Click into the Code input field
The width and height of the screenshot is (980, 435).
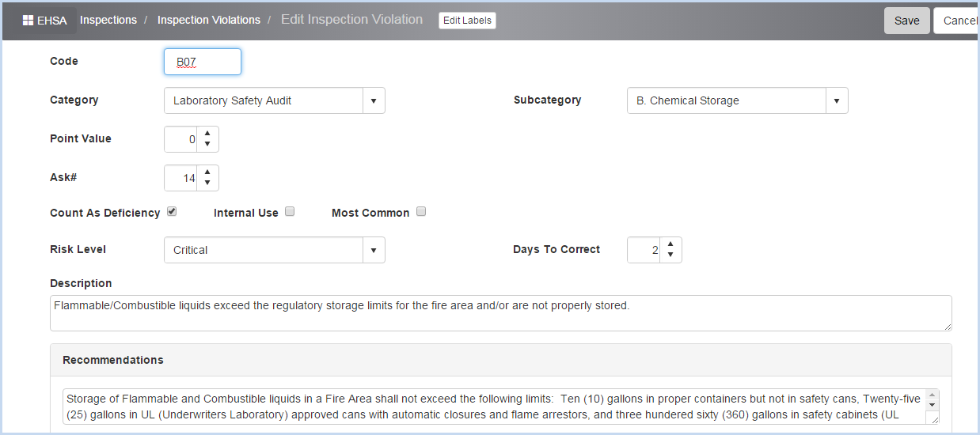point(203,62)
